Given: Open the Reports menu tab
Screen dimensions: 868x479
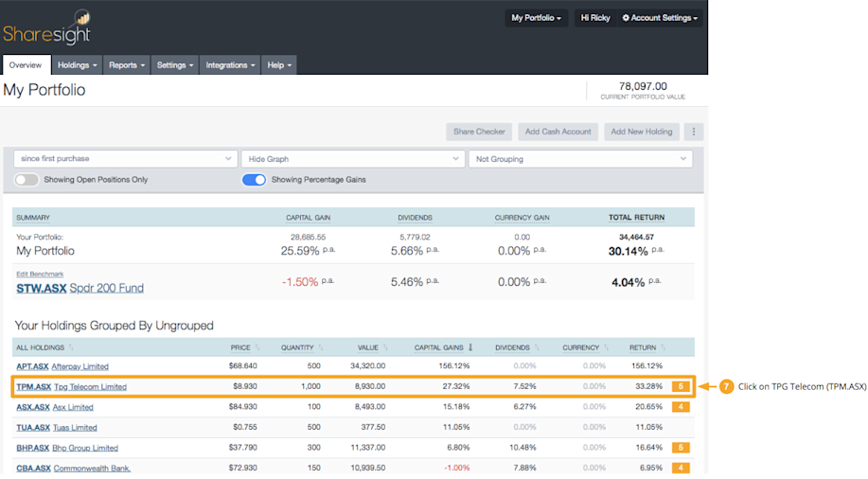Looking at the screenshot, I should [x=127, y=65].
